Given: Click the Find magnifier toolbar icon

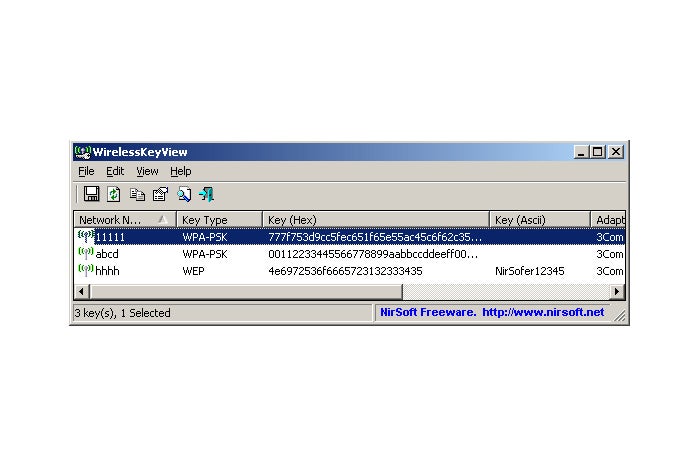Looking at the screenshot, I should (184, 194).
